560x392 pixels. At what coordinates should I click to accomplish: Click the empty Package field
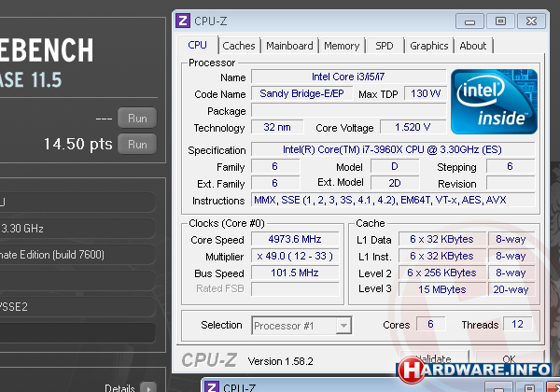348,110
